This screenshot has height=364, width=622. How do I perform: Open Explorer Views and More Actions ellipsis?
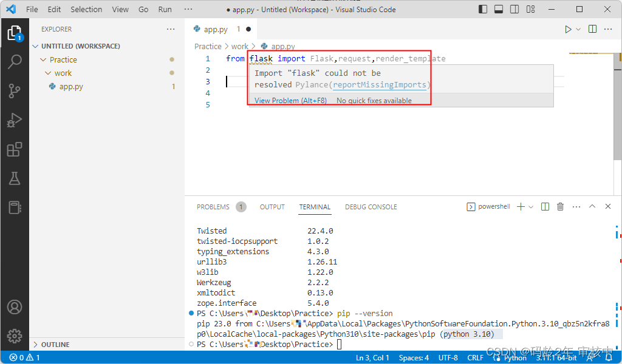[171, 29]
